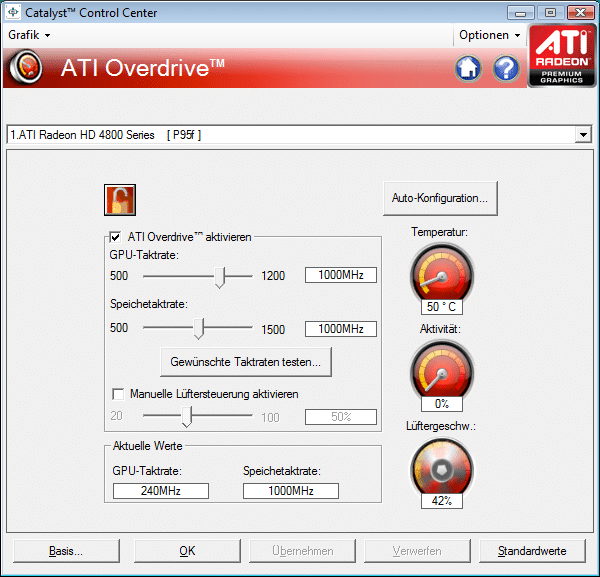
Task: Click the 0% activity readout
Action: (x=442, y=404)
